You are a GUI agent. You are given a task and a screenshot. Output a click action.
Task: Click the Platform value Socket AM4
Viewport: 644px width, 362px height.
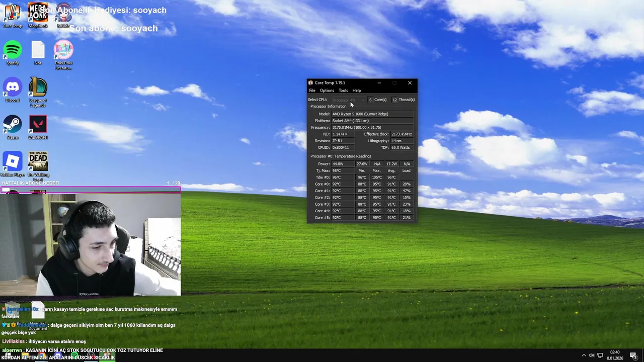coord(372,121)
